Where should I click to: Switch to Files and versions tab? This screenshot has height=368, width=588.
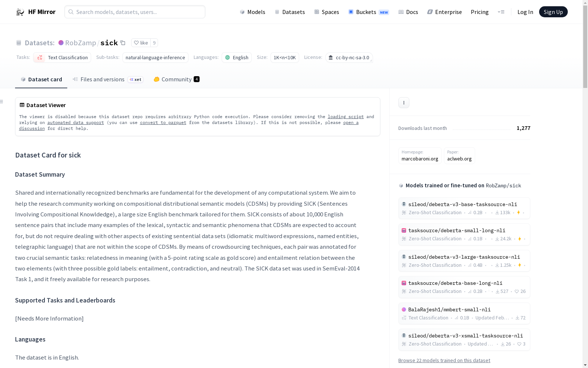click(108, 79)
